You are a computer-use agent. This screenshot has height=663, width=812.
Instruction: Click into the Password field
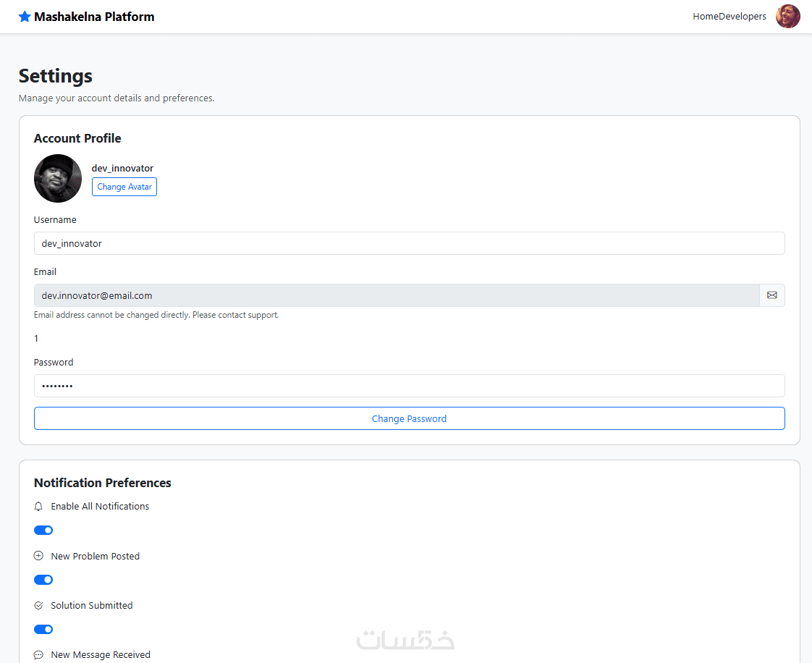[x=409, y=386]
